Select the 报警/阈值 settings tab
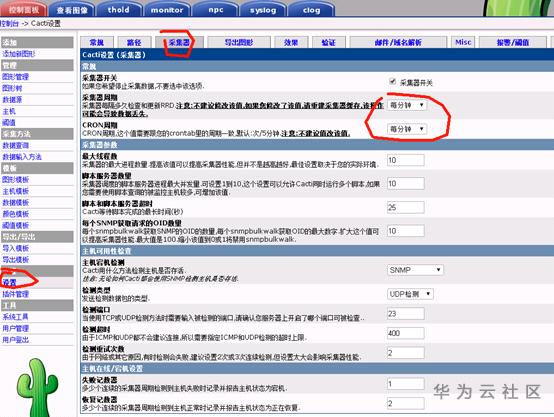This screenshot has width=554, height=417. point(513,42)
